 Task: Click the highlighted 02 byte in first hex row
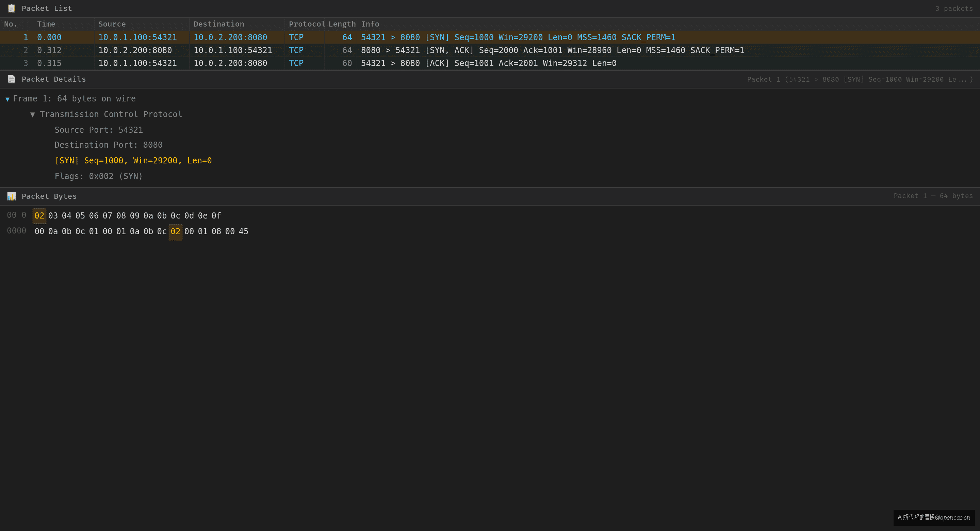[x=39, y=216]
